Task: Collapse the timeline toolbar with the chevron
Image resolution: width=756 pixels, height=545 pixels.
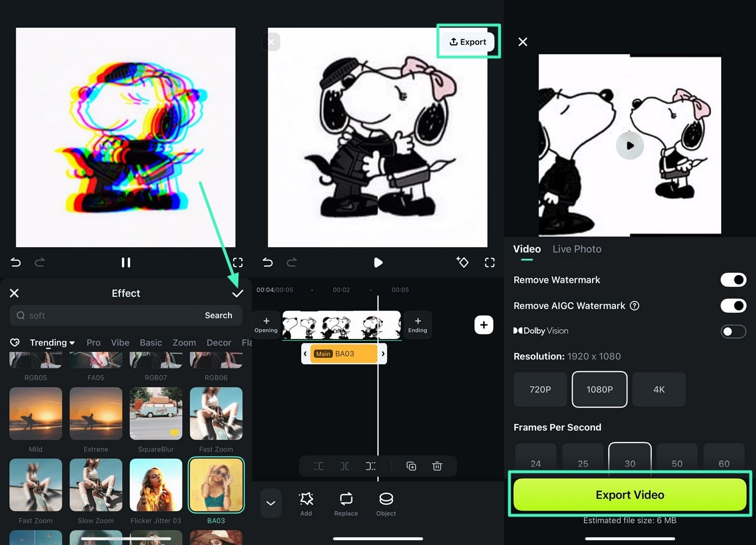Action: pyautogui.click(x=271, y=504)
